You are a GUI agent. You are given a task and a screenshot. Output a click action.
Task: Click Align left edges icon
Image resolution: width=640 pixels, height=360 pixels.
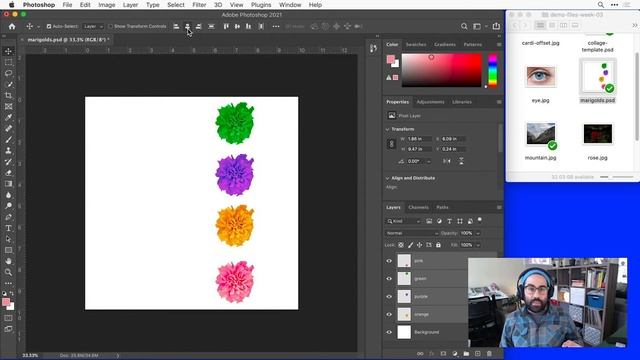click(176, 26)
